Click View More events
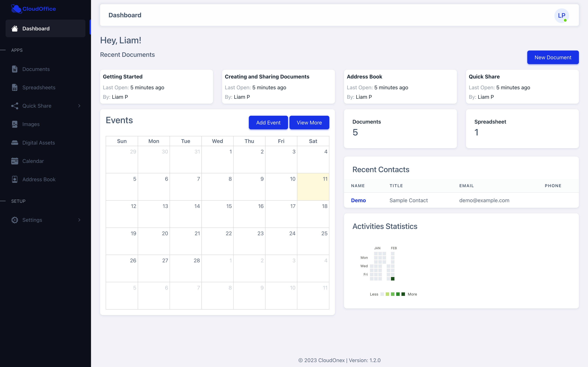This screenshot has width=588, height=367. point(309,123)
